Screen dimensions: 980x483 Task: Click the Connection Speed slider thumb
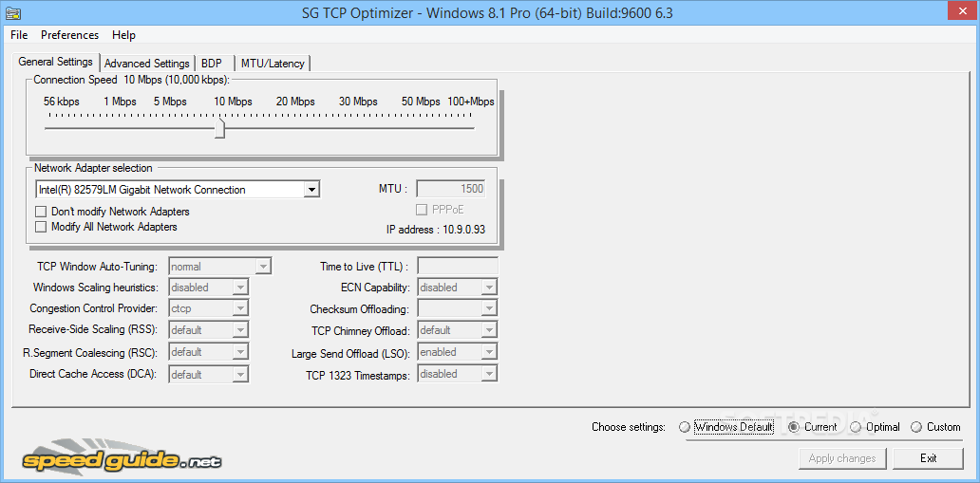pos(219,128)
